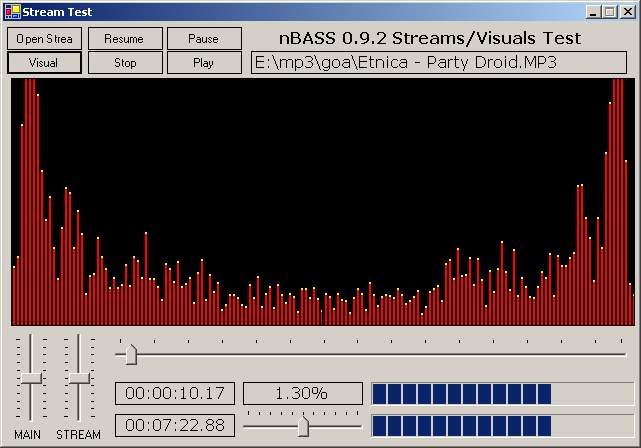Screen dimensions: 641x448
Task: Click the MAIN label
Action: (27, 435)
